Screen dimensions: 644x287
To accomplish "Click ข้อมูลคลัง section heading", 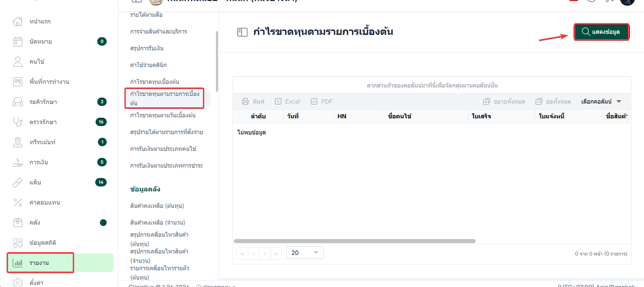I will point(145,189).
